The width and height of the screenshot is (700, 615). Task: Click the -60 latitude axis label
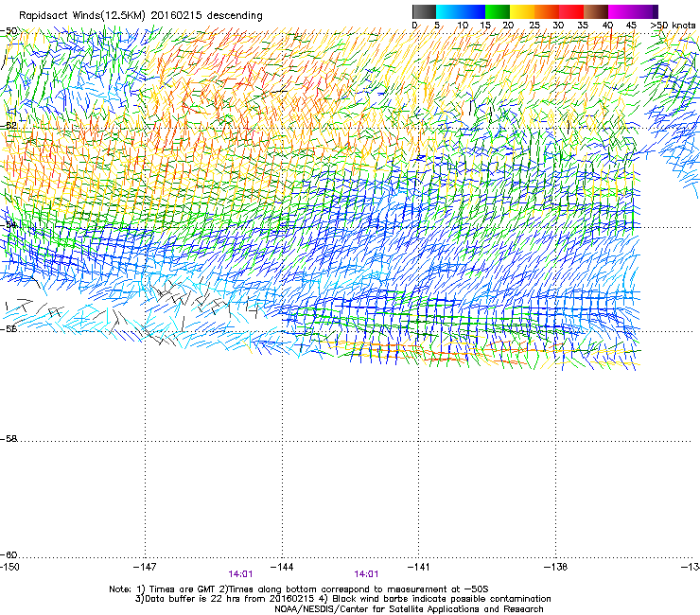coord(9,554)
